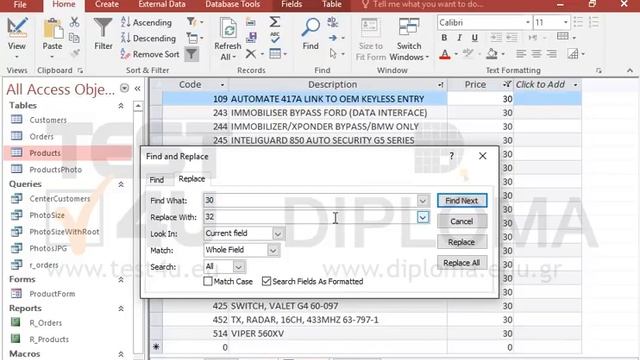This screenshot has width=640, height=360.
Task: Switch to Database Tools tab
Action: click(232, 4)
